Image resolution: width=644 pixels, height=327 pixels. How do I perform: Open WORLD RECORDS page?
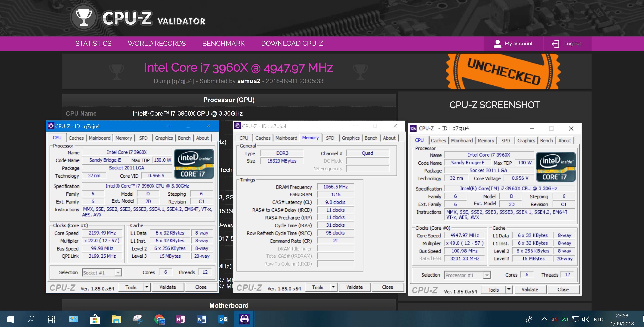157,44
